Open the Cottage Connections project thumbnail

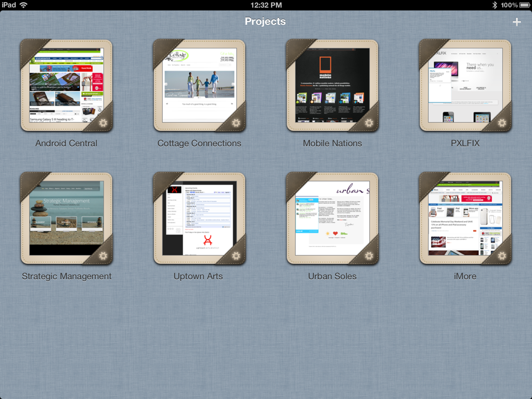pos(199,84)
